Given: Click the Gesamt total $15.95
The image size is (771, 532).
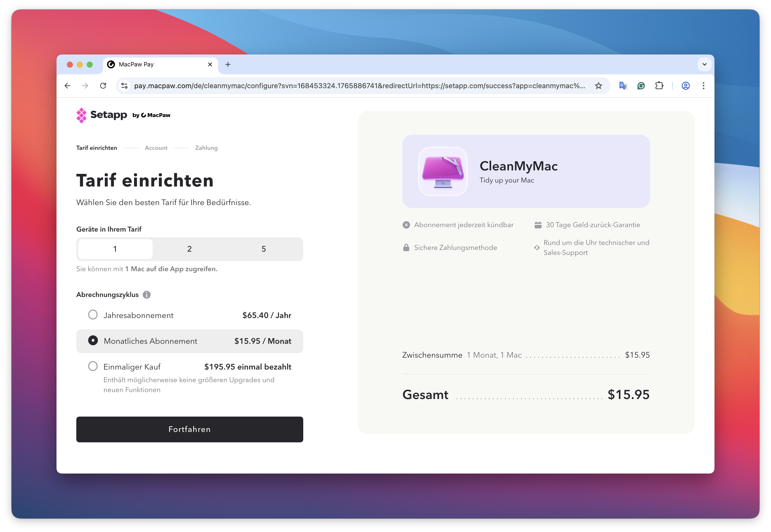Looking at the screenshot, I should (x=629, y=395).
